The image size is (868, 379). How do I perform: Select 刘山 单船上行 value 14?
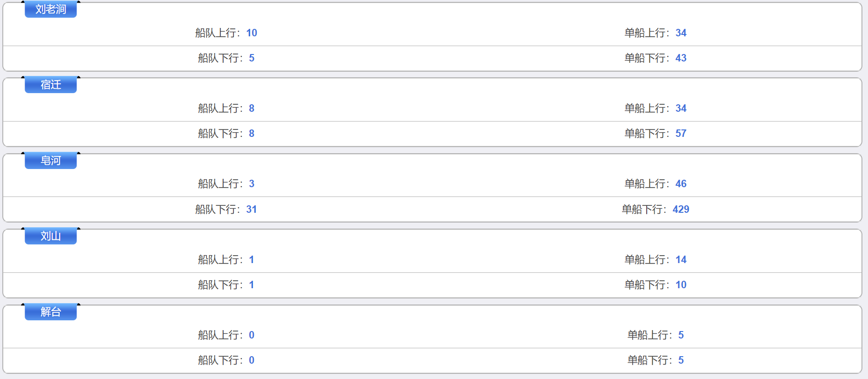pyautogui.click(x=681, y=260)
